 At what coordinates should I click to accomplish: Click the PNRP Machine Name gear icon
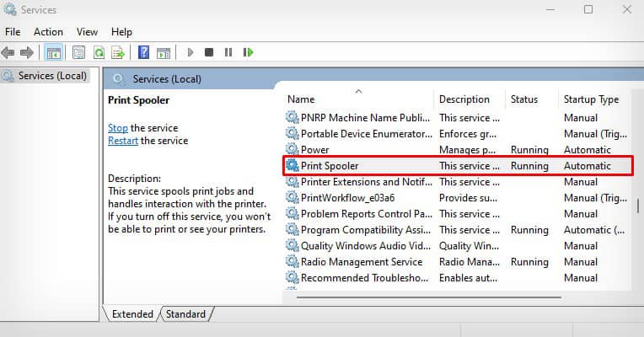pos(292,117)
